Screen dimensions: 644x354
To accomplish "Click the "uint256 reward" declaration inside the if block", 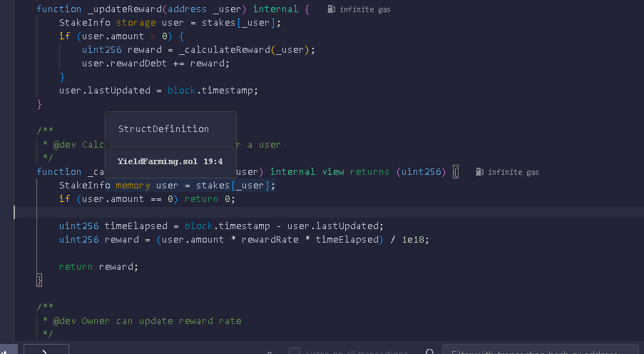I will point(121,50).
